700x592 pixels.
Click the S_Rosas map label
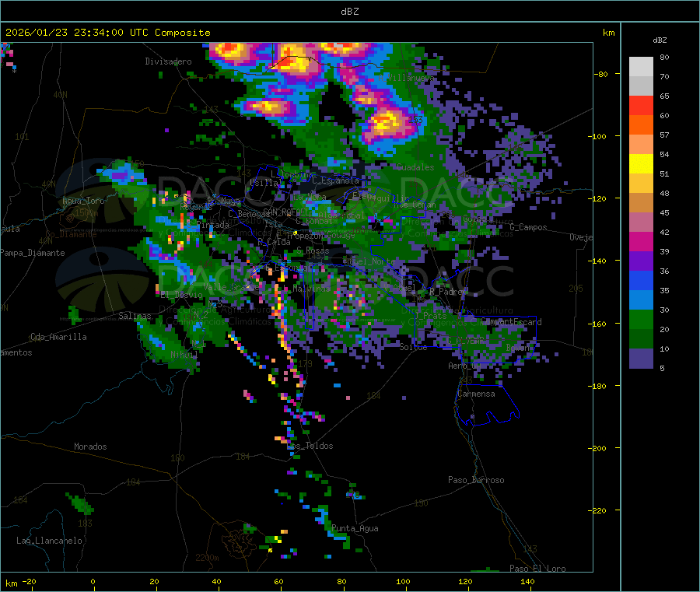313,251
